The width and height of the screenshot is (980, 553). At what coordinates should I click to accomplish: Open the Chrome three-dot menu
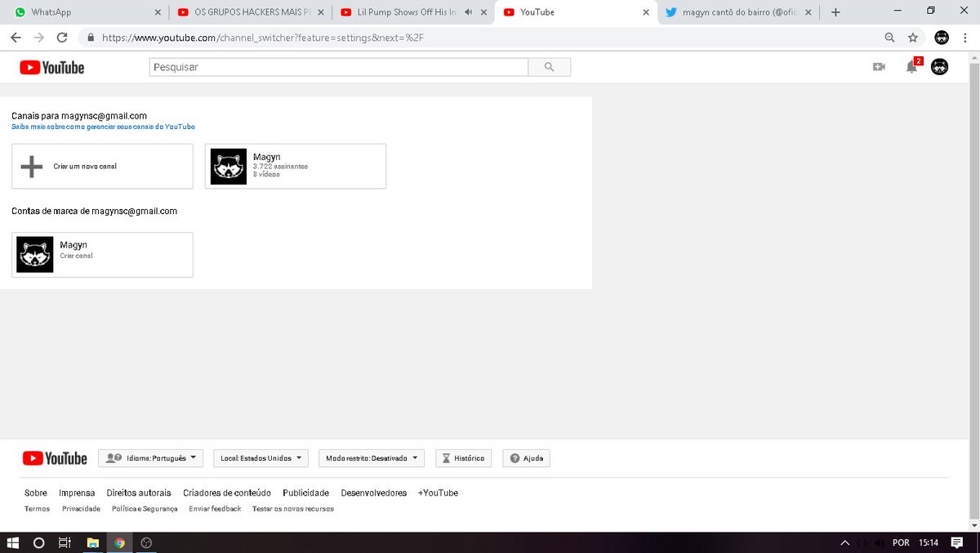[966, 38]
